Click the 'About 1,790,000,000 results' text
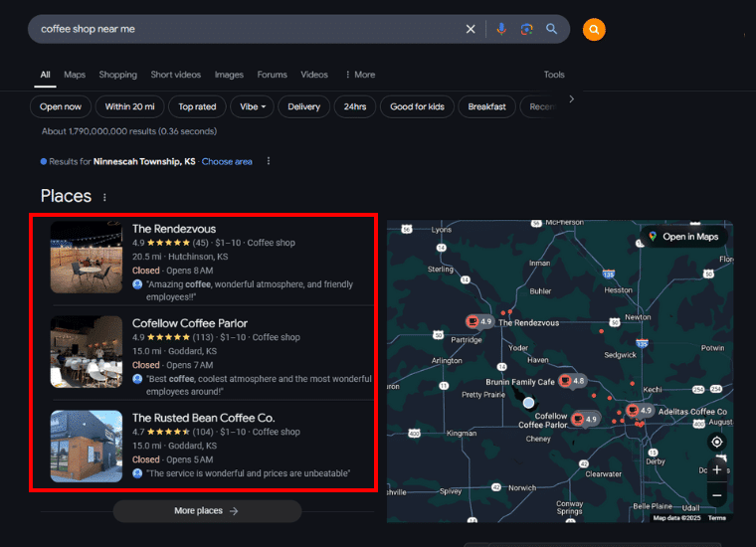This screenshot has height=547, width=756. 129,131
